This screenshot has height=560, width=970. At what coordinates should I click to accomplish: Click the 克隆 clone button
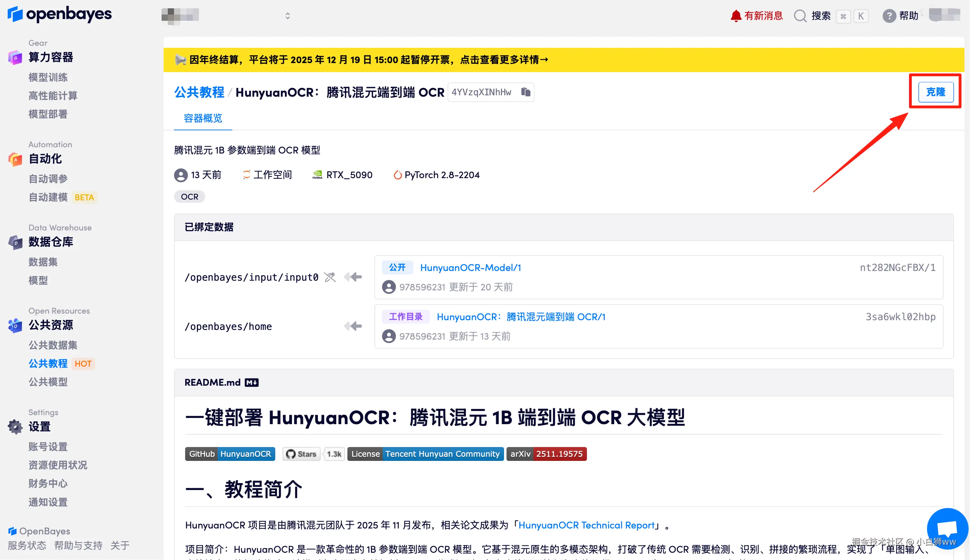935,92
